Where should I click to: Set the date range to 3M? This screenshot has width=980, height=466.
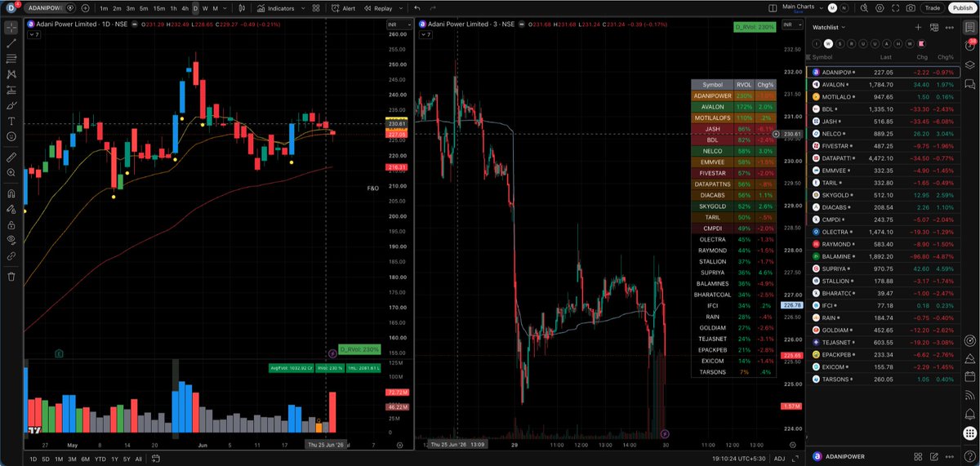[73, 459]
